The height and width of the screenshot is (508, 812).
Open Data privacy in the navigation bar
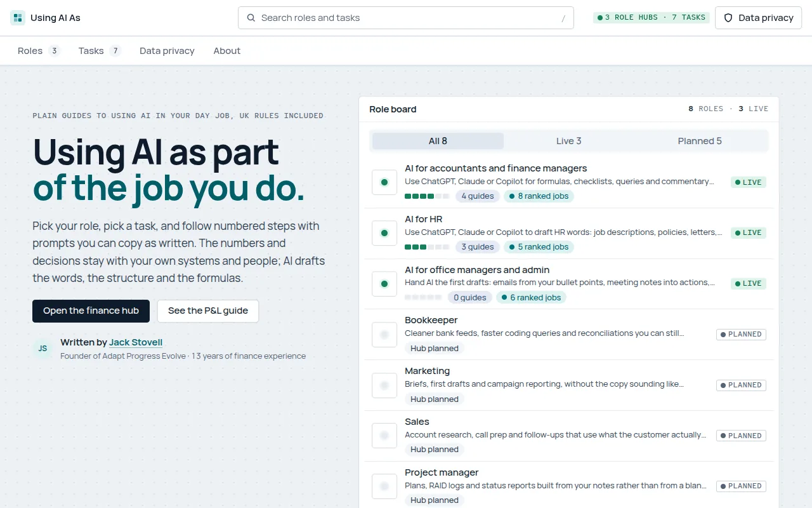click(x=167, y=51)
